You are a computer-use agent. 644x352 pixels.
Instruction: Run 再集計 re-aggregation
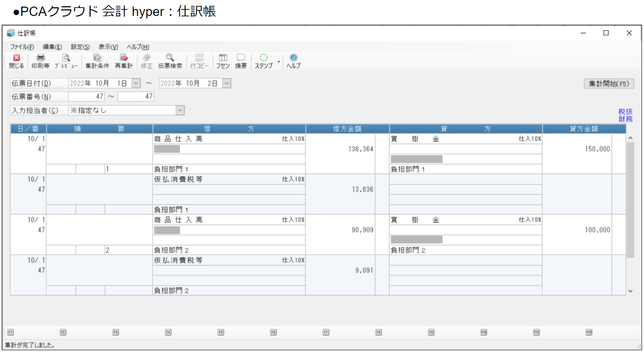124,61
